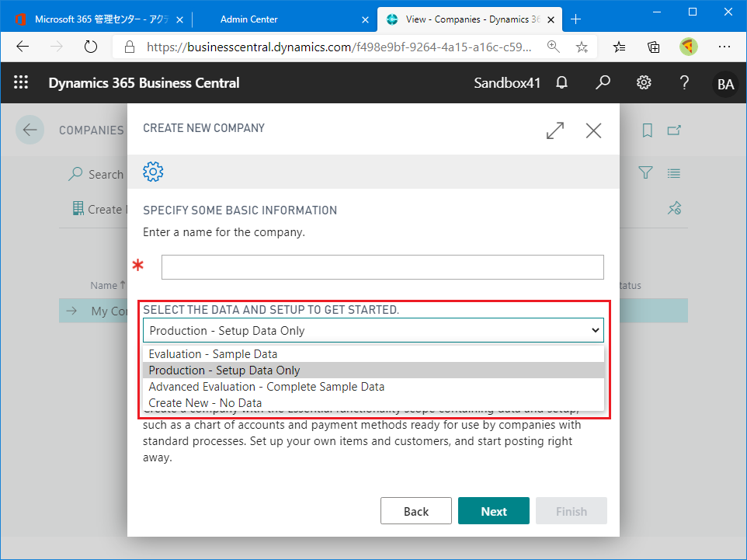Open the Business Central search magnifier
The image size is (747, 560).
tap(603, 82)
